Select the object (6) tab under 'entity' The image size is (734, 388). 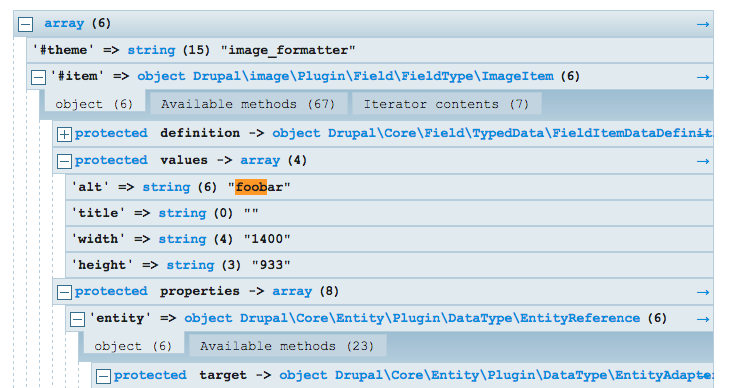click(x=133, y=345)
